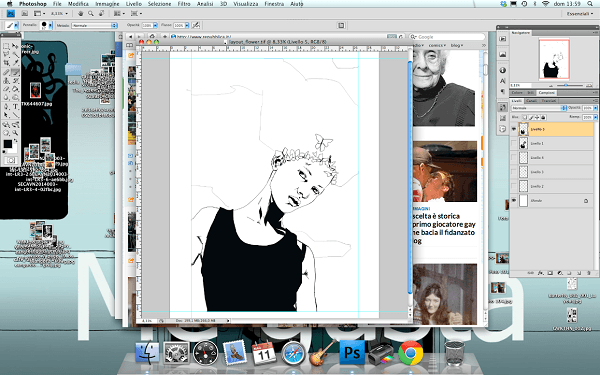This screenshot has height=375, width=600.
Task: Select the Rectangular Marquee tool
Action: click(6, 46)
